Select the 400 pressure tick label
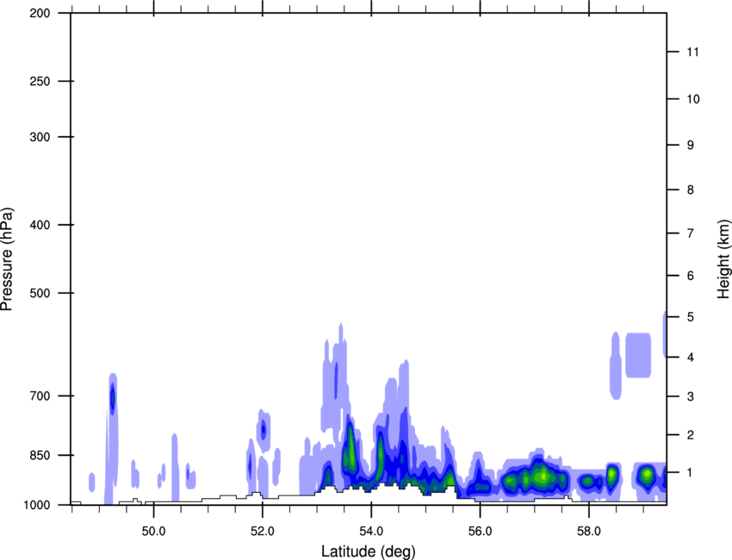 point(40,225)
